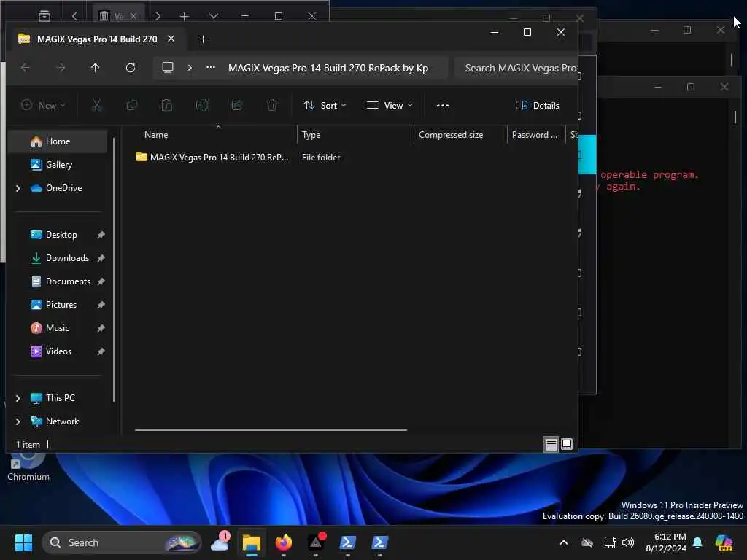747x560 pixels.
Task: Open the View dropdown menu
Action: [390, 105]
